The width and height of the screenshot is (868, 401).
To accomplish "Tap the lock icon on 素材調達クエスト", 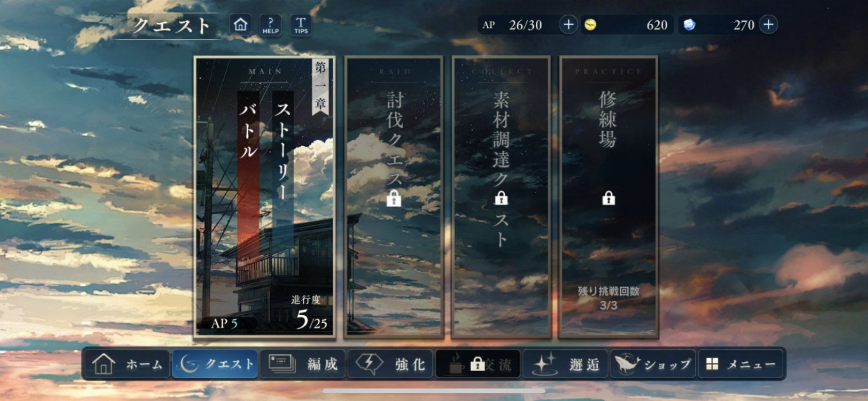I will tap(501, 197).
